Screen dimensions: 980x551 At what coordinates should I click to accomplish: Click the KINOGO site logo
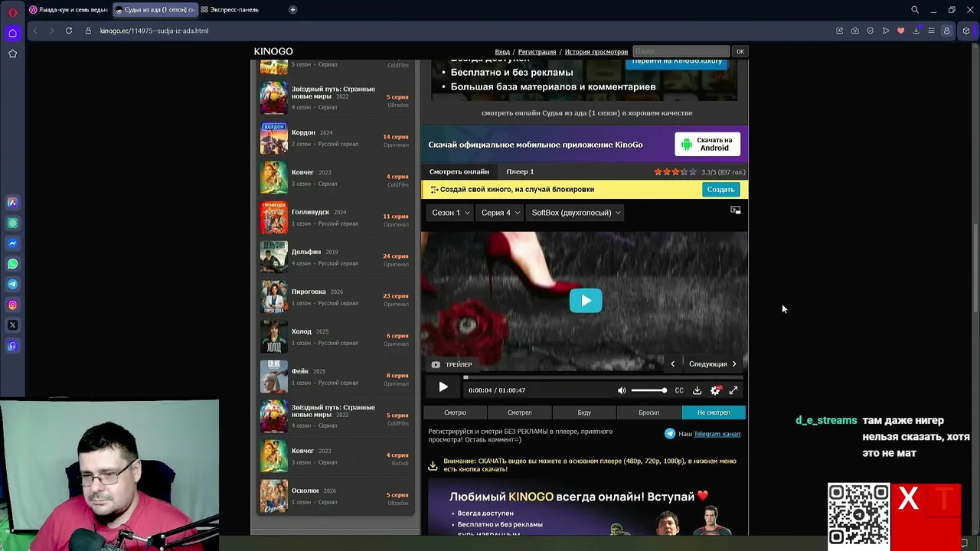click(273, 51)
